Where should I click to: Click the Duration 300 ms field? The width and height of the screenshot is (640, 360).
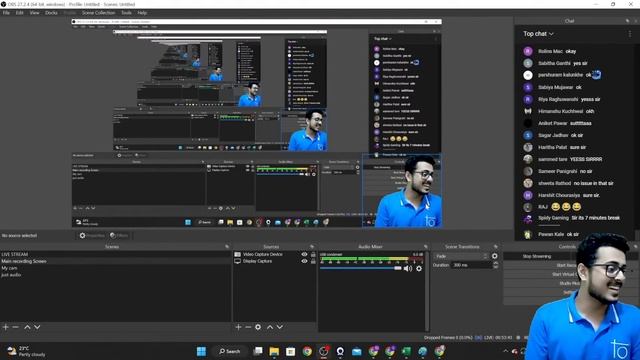click(471, 265)
